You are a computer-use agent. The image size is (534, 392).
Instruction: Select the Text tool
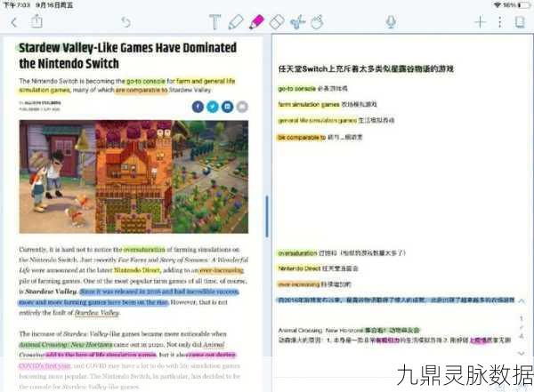214,22
